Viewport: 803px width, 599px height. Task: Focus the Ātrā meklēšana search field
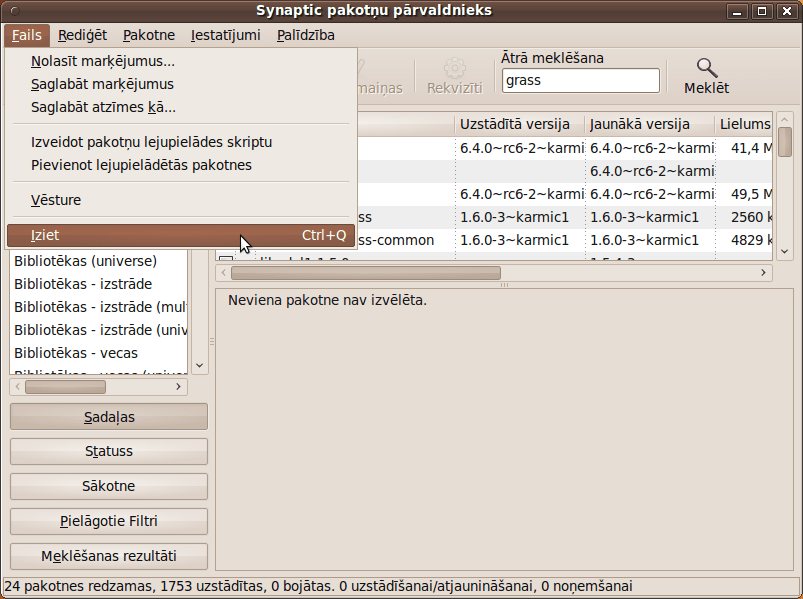click(581, 81)
